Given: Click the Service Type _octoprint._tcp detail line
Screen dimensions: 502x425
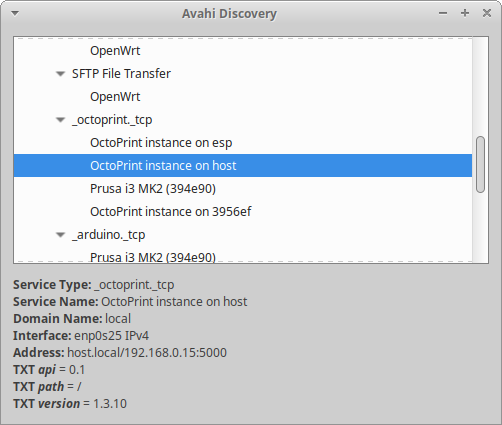Looking at the screenshot, I should pos(94,285).
